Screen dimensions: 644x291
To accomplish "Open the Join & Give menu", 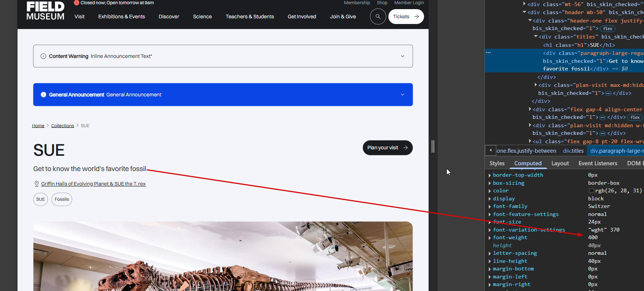I will tap(343, 17).
